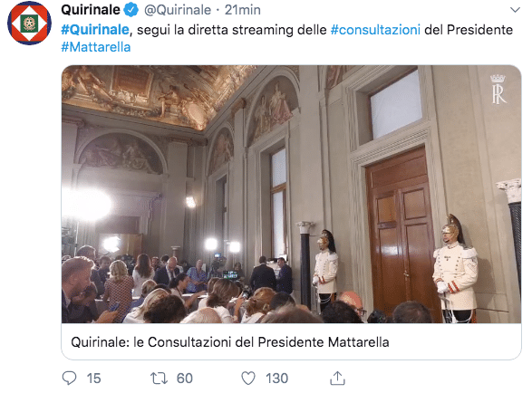Screen dimensions: 532x393
Task: Open the @Quirinale handle link
Action: point(178,10)
